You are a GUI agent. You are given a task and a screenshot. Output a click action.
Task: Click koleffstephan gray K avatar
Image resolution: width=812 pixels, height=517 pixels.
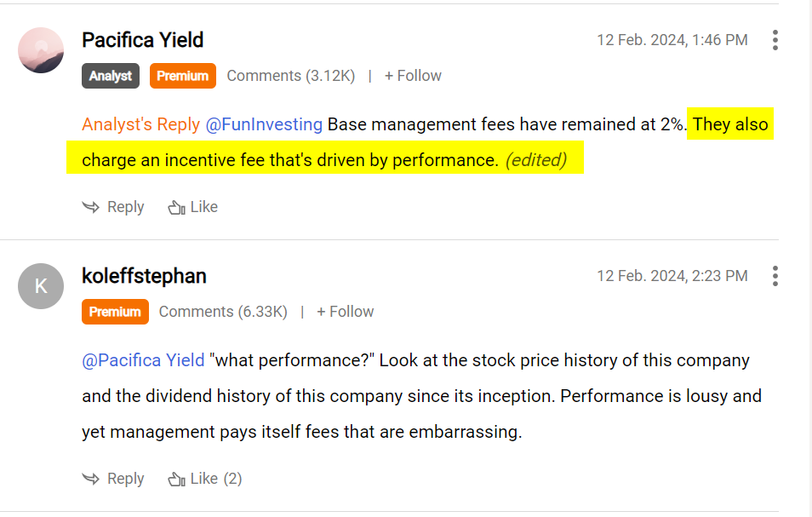point(41,286)
